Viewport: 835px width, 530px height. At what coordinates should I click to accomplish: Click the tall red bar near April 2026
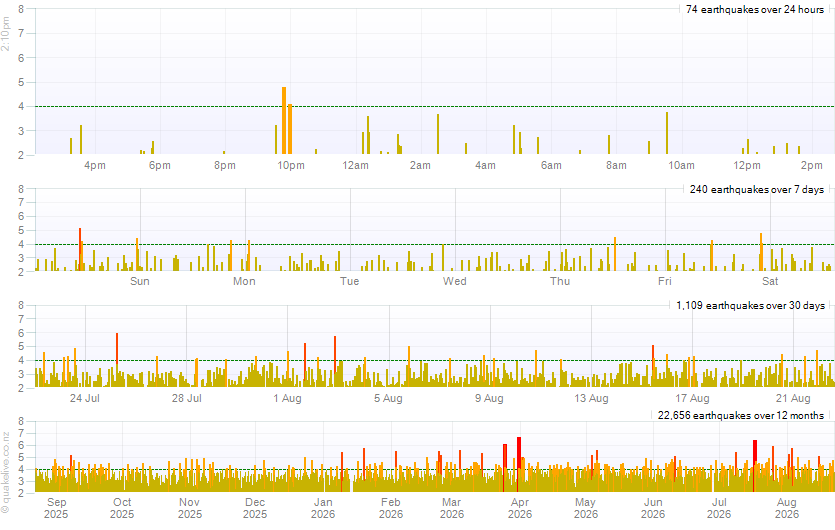point(519,464)
